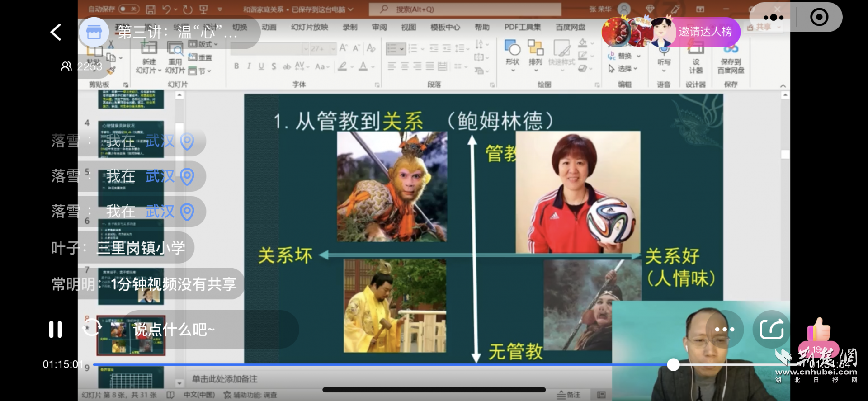Open the 录制 recording tab
Viewport: 868px width, 401px height.
(350, 27)
